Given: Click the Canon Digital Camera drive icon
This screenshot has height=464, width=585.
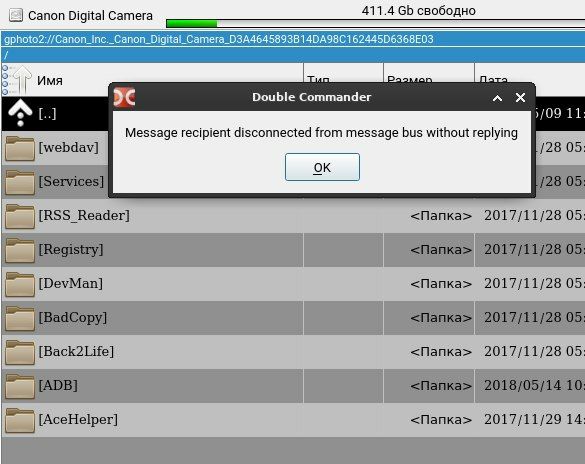Looking at the screenshot, I should pyautogui.click(x=16, y=15).
